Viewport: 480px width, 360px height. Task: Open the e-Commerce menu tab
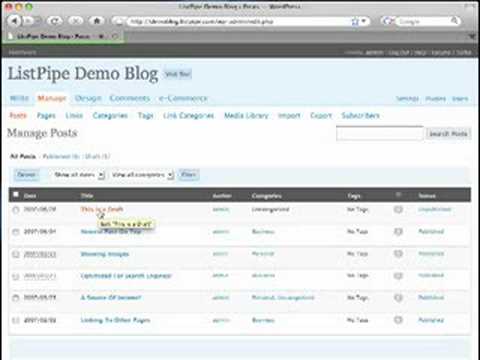tap(183, 98)
